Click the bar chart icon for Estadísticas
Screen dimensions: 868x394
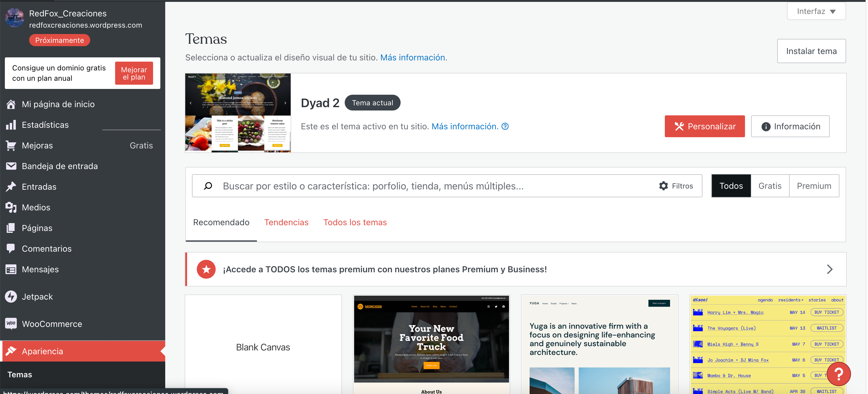11,125
